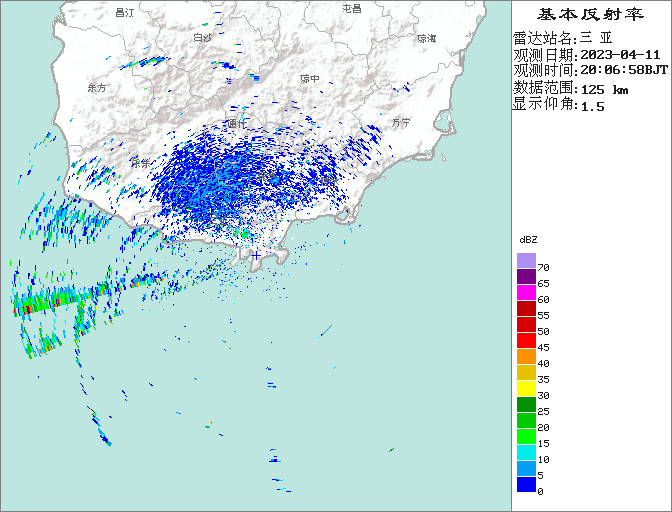Click the 东方 city label
672x512 pixels.
pyautogui.click(x=96, y=88)
